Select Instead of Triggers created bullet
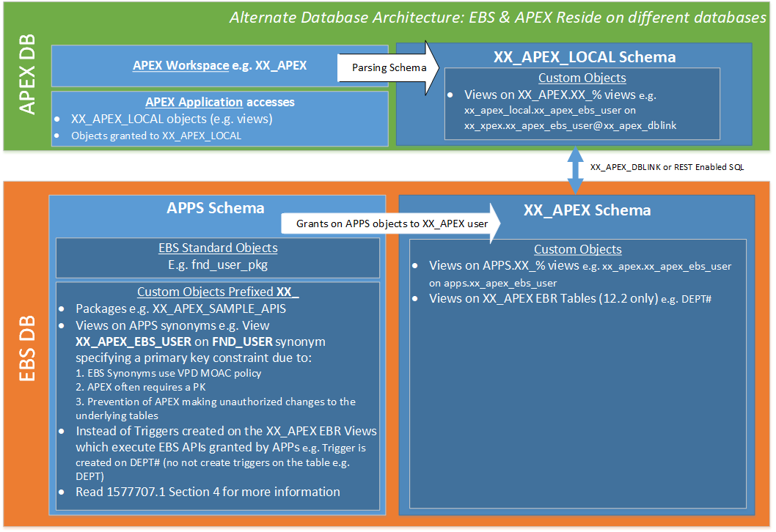 pyautogui.click(x=226, y=454)
